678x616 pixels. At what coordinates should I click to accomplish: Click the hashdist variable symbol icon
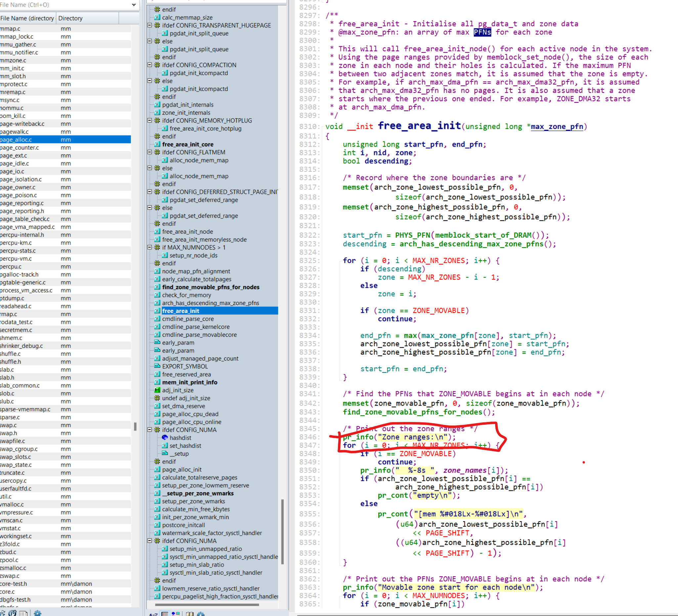165,438
